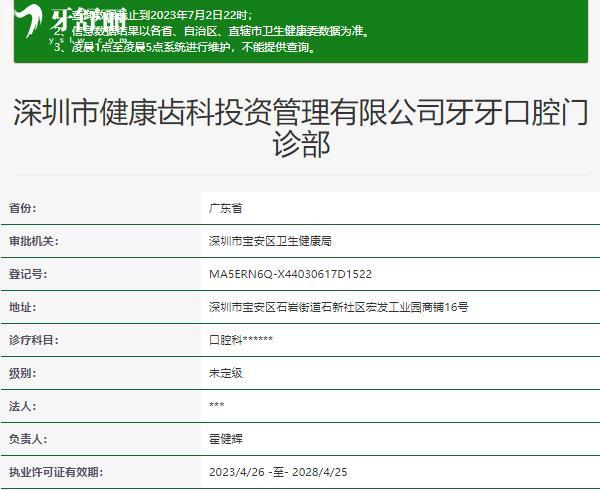Click the address 深圳市宝安区石岩街道石新社区宏发工业园商铺16号
The width and height of the screenshot is (600, 490).
339,307
